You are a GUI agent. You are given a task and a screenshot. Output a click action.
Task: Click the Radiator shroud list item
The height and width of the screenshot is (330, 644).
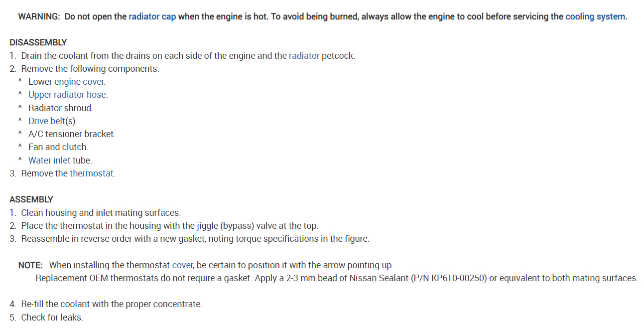coord(60,108)
